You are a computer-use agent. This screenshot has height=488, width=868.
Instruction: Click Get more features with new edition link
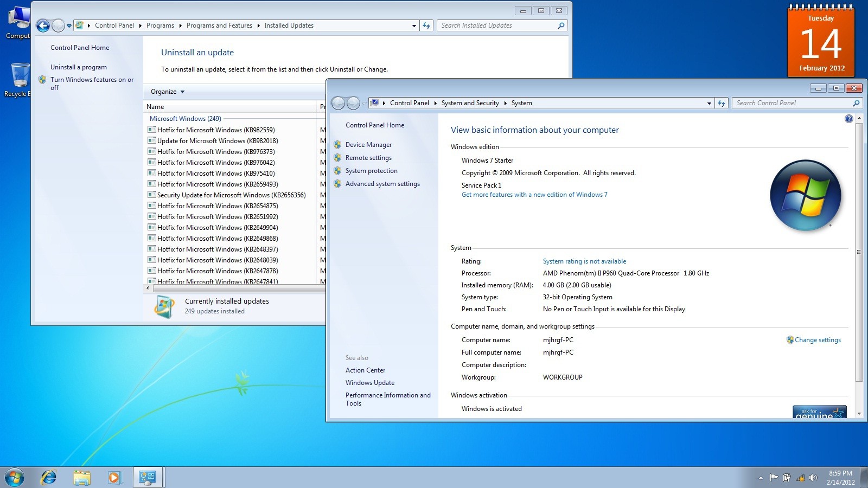click(x=534, y=195)
